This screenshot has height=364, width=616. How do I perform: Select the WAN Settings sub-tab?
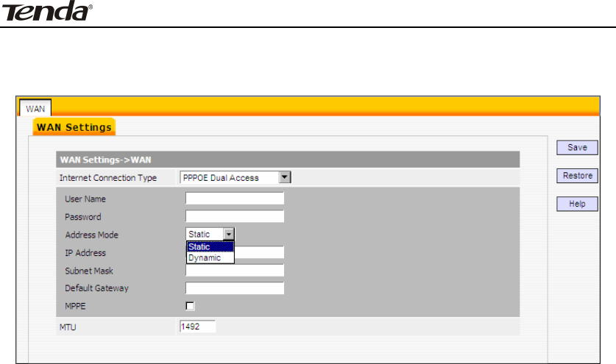74,127
